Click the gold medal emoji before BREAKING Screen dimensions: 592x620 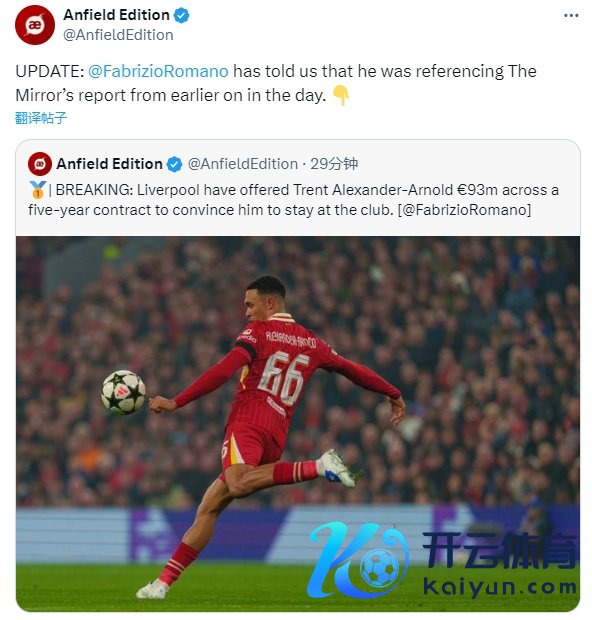38,190
